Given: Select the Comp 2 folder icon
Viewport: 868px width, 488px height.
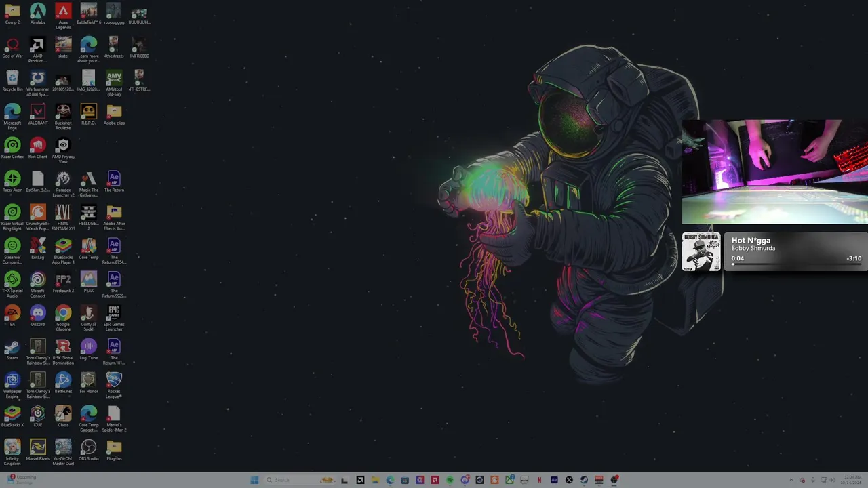Looking at the screenshot, I should click(x=12, y=14).
